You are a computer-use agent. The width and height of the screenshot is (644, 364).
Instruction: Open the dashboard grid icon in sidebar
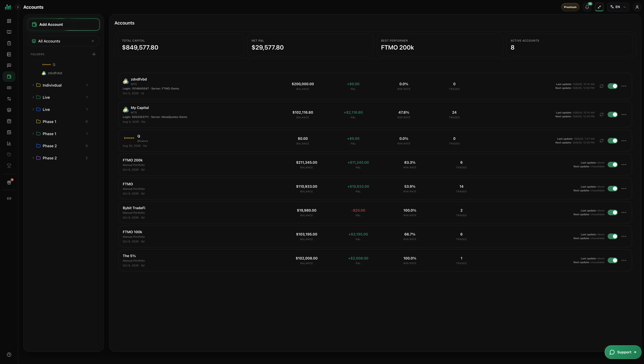(x=9, y=21)
